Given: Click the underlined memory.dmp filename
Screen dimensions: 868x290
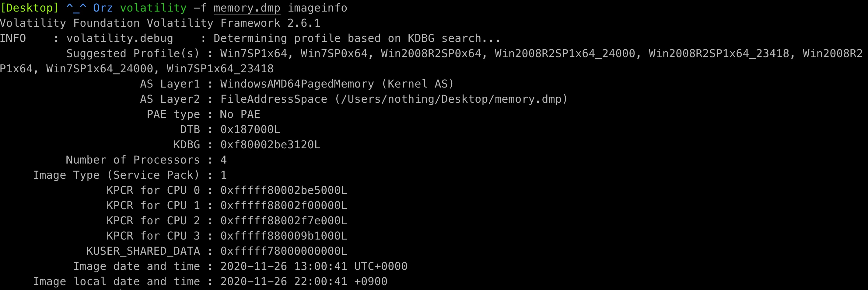Looking at the screenshot, I should point(247,8).
